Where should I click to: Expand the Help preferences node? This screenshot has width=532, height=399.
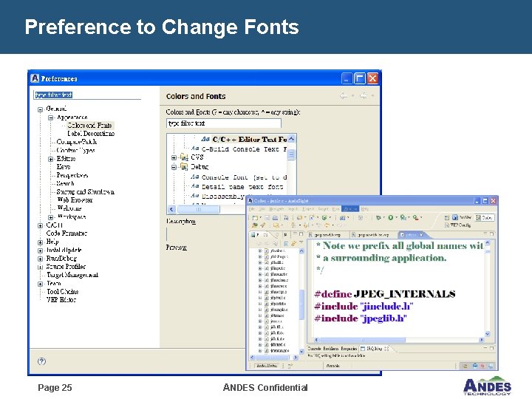point(41,242)
